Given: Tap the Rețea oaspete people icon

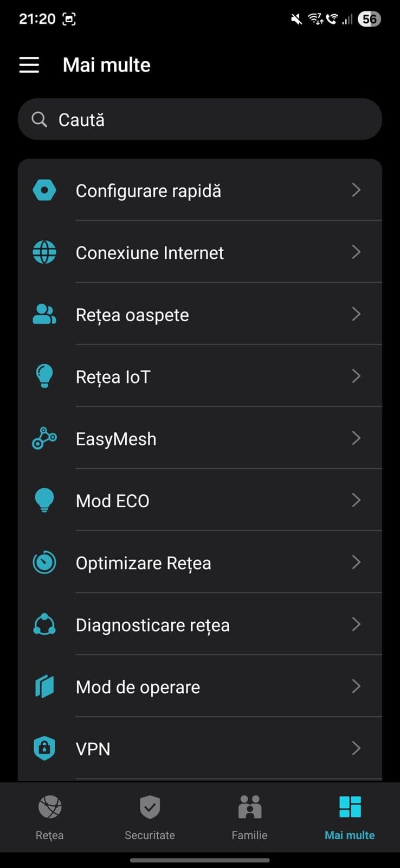Looking at the screenshot, I should (44, 314).
